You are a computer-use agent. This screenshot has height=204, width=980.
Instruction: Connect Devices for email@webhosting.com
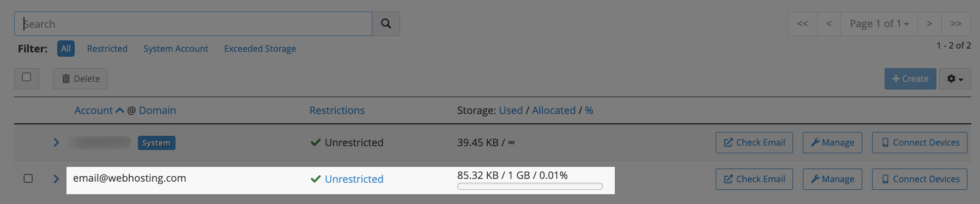919,179
